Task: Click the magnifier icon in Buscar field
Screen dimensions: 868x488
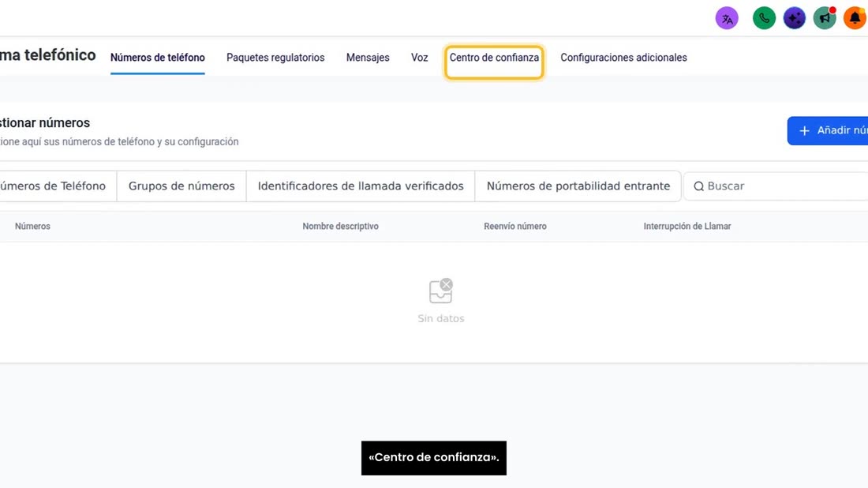Action: pos(698,186)
